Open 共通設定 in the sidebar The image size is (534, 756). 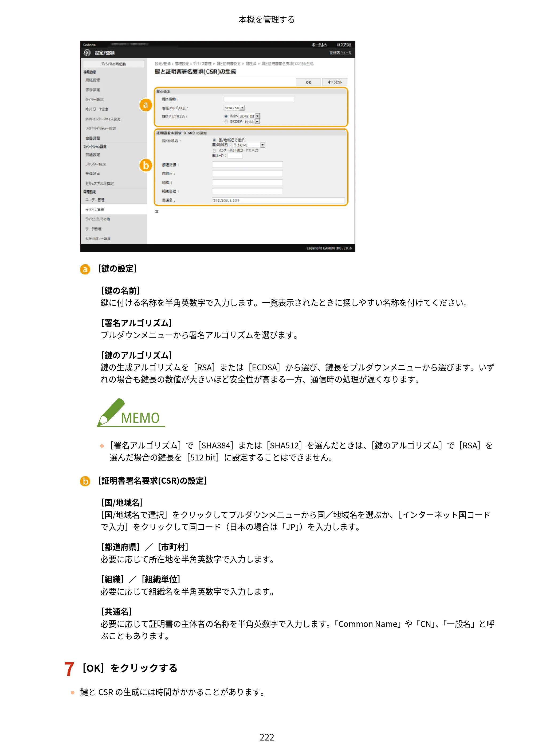point(93,154)
